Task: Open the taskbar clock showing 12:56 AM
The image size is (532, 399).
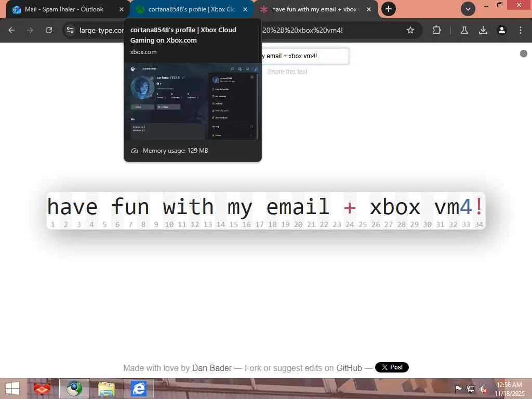Action: pyautogui.click(x=509, y=389)
